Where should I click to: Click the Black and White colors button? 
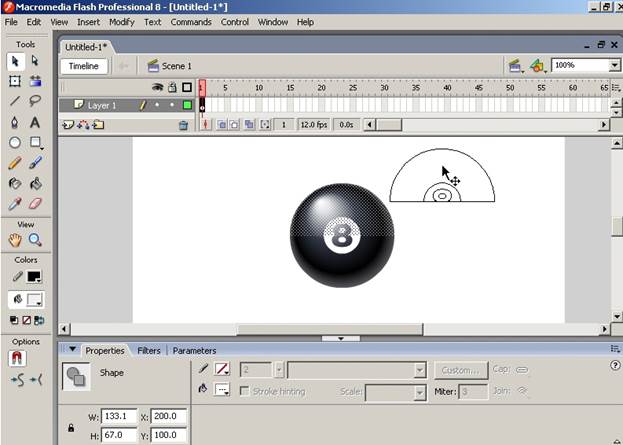(x=14, y=320)
